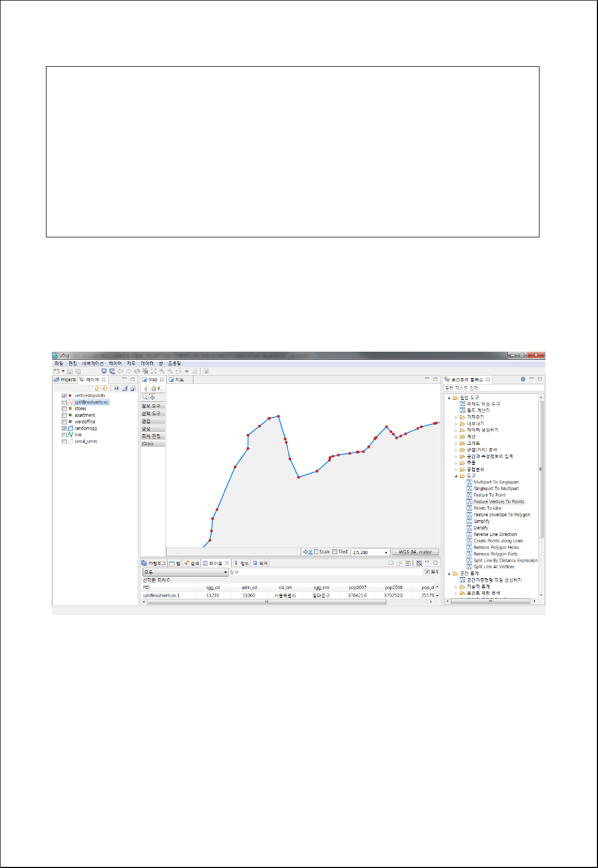
Task: Enable the apartment layer checkbox
Action: (64, 415)
